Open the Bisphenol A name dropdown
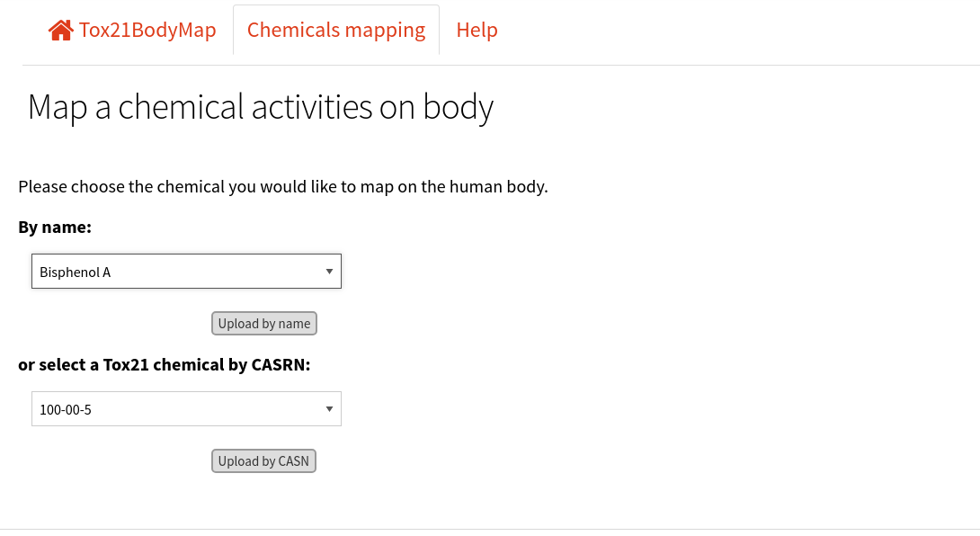This screenshot has width=980, height=536. click(186, 272)
